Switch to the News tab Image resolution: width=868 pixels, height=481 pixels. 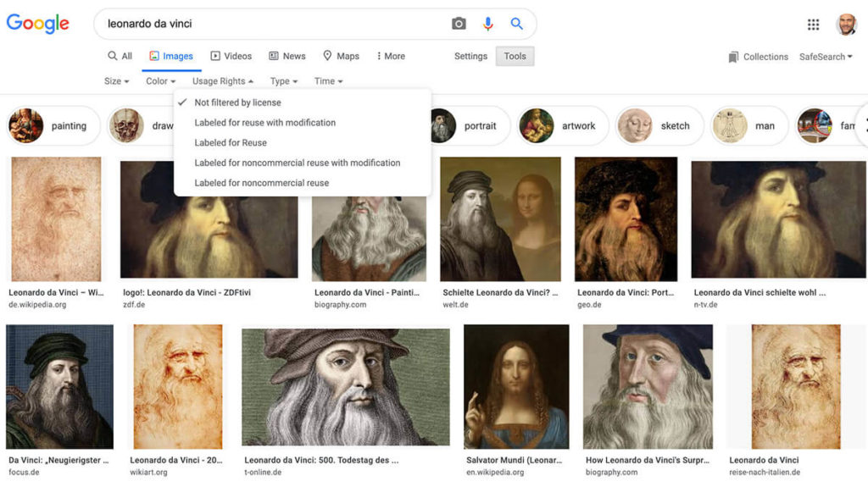[x=287, y=56]
